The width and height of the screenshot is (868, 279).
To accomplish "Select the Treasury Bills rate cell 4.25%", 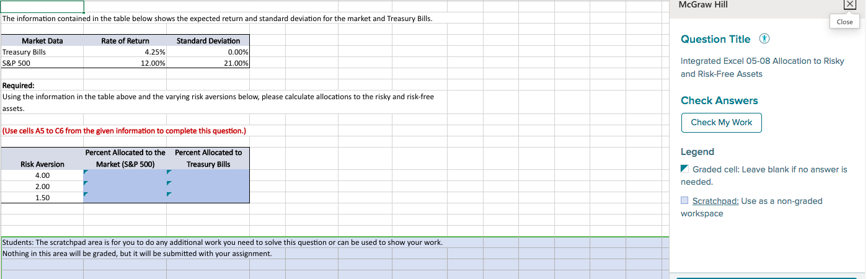I will tap(125, 52).
